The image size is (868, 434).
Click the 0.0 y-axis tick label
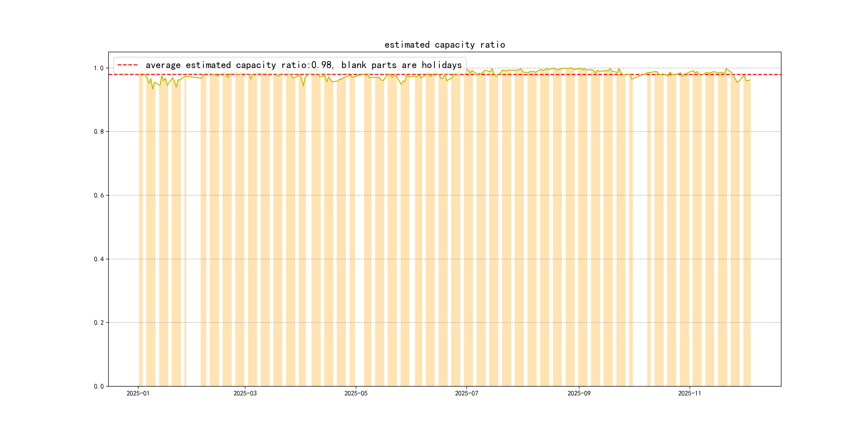click(99, 386)
